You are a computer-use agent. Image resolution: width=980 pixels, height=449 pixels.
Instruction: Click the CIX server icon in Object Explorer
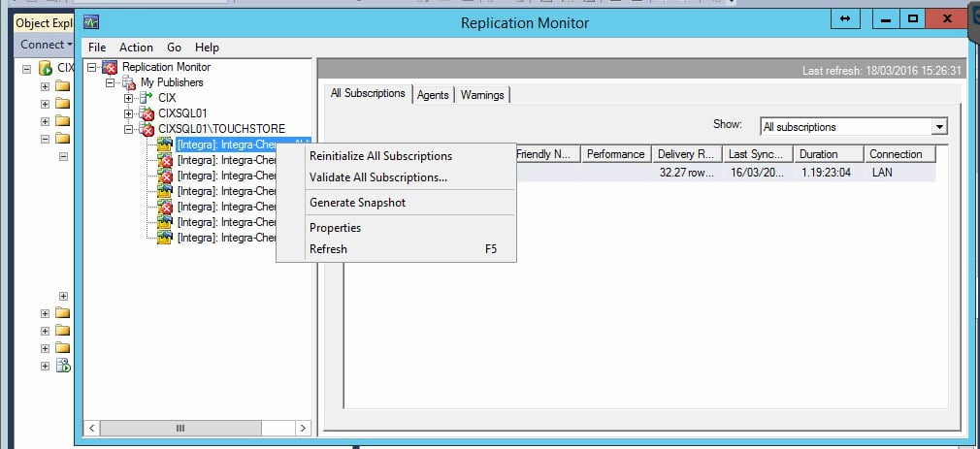45,68
